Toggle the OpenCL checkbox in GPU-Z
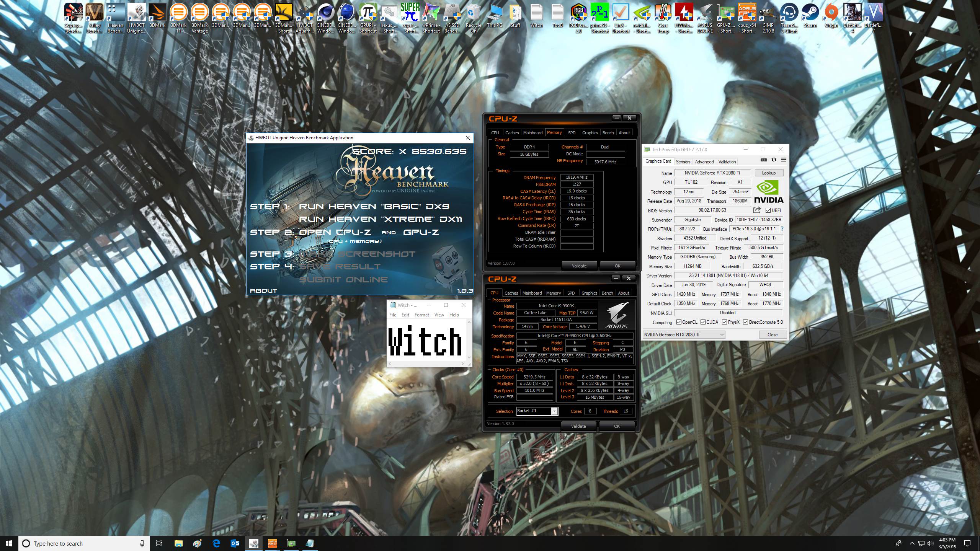This screenshot has height=551, width=980. 679,322
